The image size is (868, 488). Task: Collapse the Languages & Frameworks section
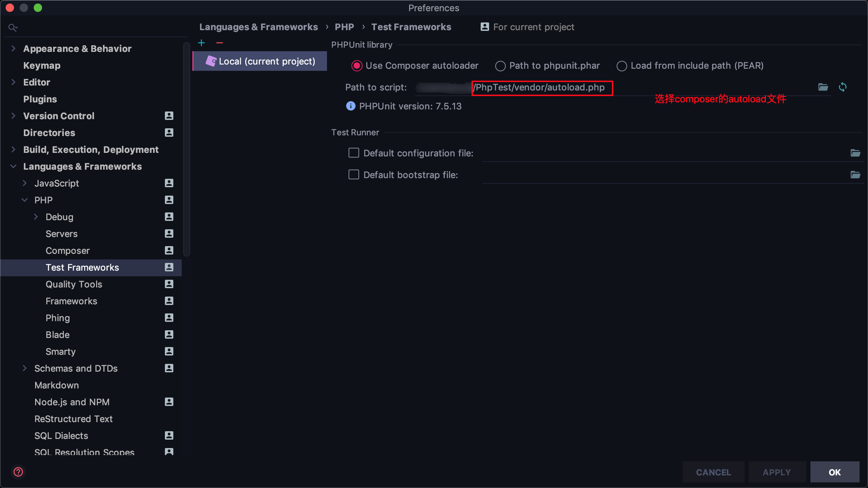click(x=13, y=166)
